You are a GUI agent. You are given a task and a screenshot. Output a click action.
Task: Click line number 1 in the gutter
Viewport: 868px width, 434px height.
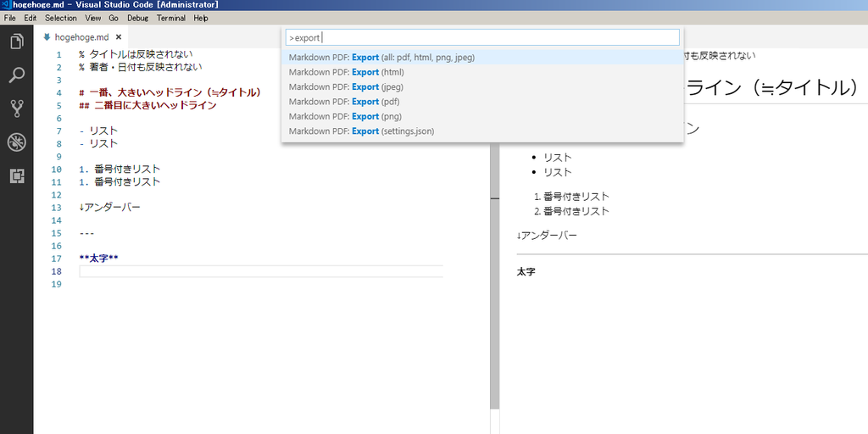pos(58,55)
